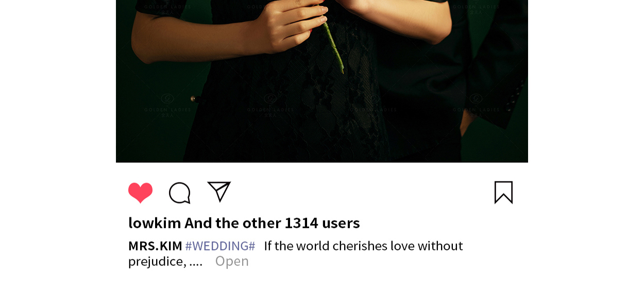Save the post with the bookmark icon
644x284 pixels.
coord(503,192)
